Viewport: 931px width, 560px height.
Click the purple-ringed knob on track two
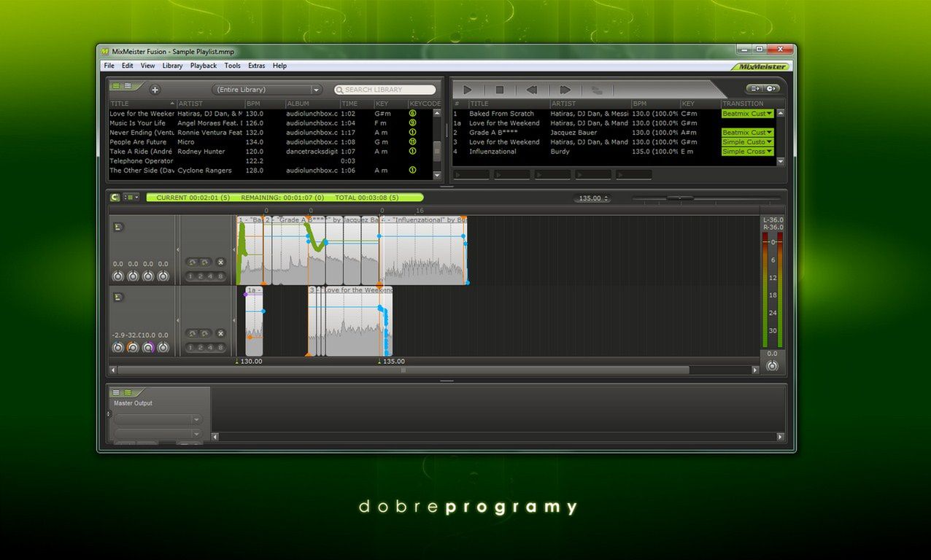(x=148, y=348)
